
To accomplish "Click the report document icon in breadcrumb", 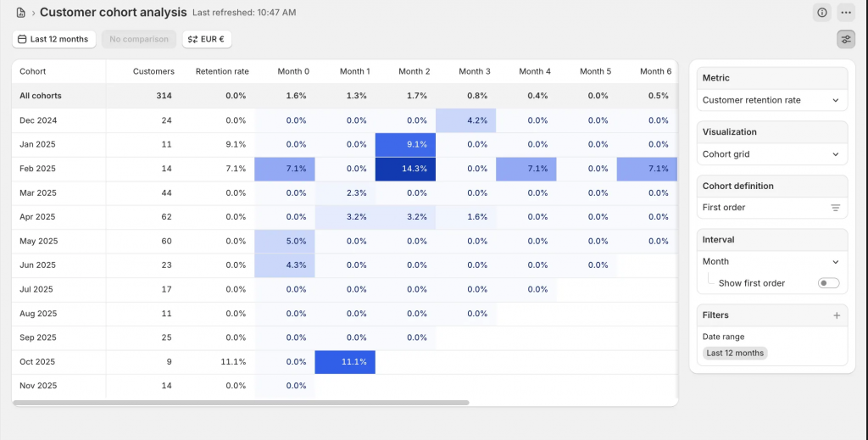I will 21,13.
